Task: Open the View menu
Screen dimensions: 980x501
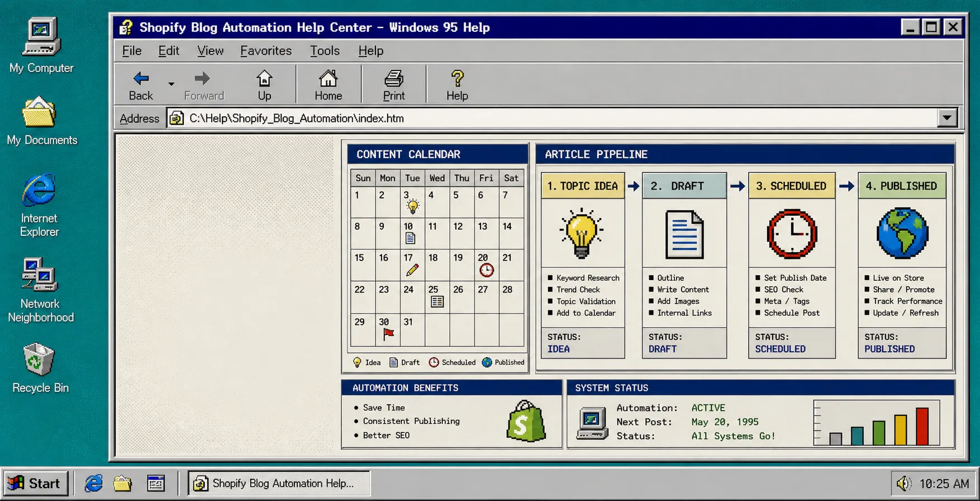Action: tap(210, 51)
